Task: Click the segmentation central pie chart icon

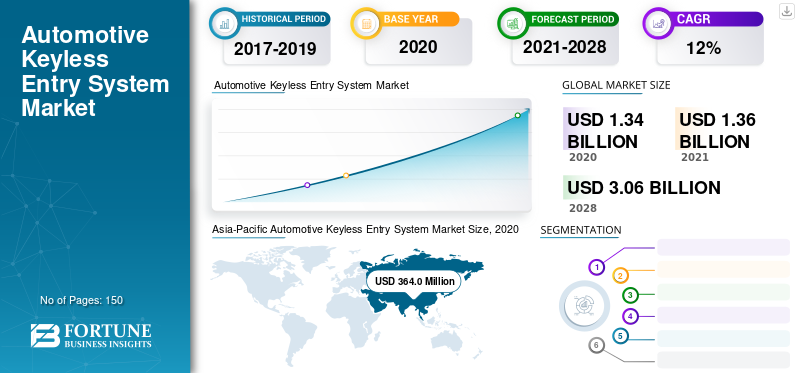Action: (584, 306)
